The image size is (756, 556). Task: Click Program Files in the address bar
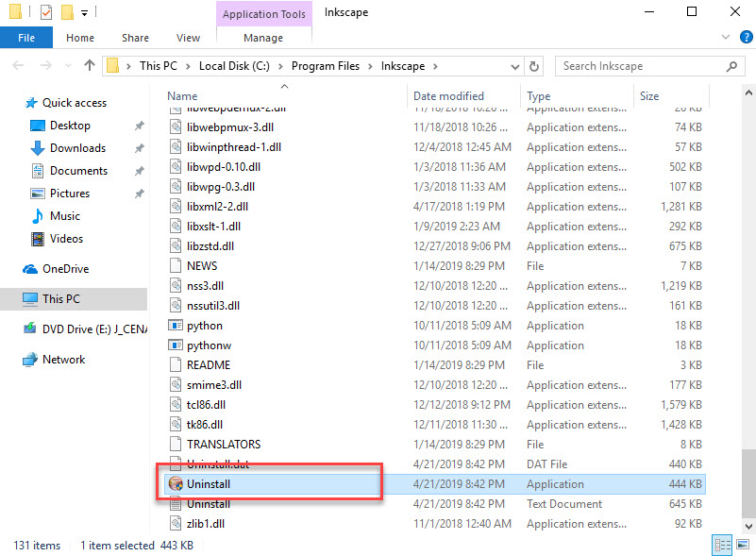pyautogui.click(x=326, y=66)
